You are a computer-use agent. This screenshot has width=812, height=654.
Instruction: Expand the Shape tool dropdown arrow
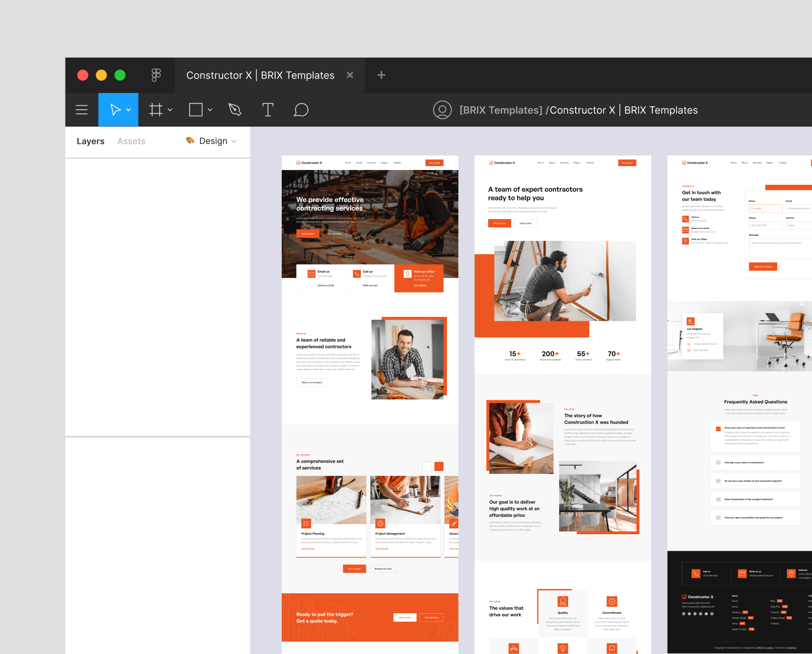tap(210, 110)
